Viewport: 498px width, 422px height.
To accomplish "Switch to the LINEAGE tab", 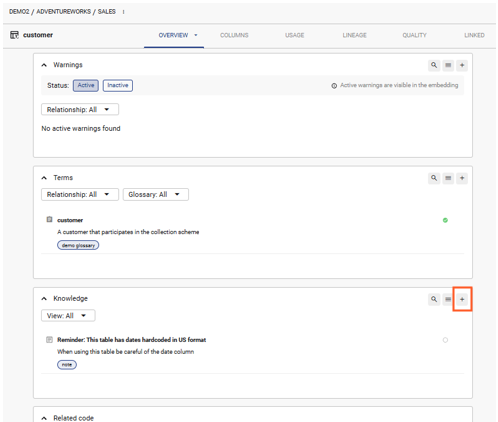I will (354, 35).
